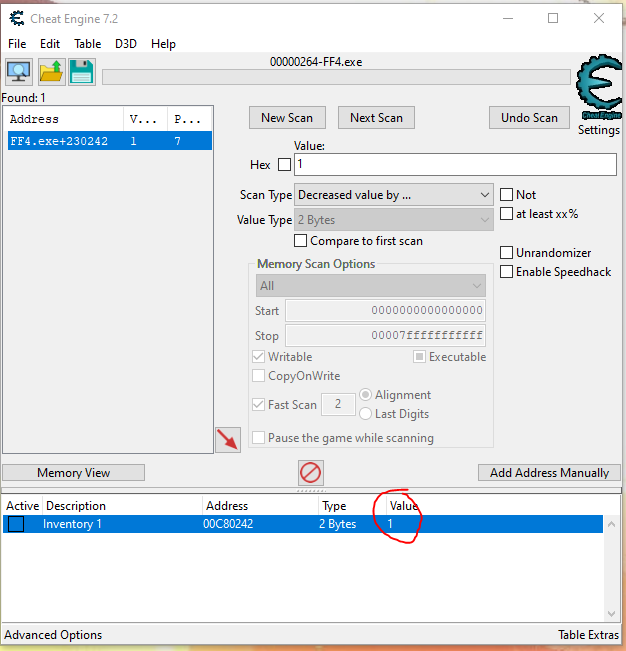Toggle Writable memory option

[x=259, y=357]
